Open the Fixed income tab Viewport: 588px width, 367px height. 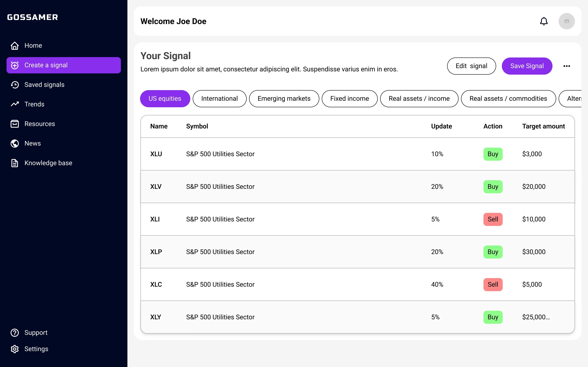349,98
